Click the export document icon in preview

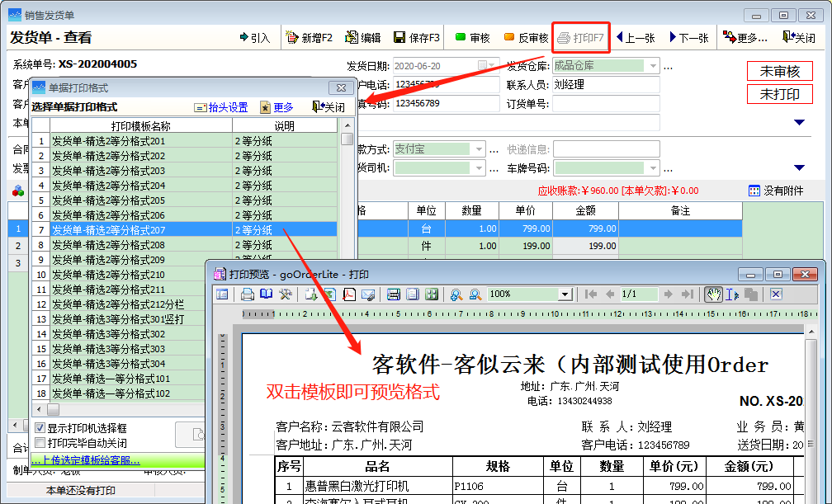click(x=311, y=294)
